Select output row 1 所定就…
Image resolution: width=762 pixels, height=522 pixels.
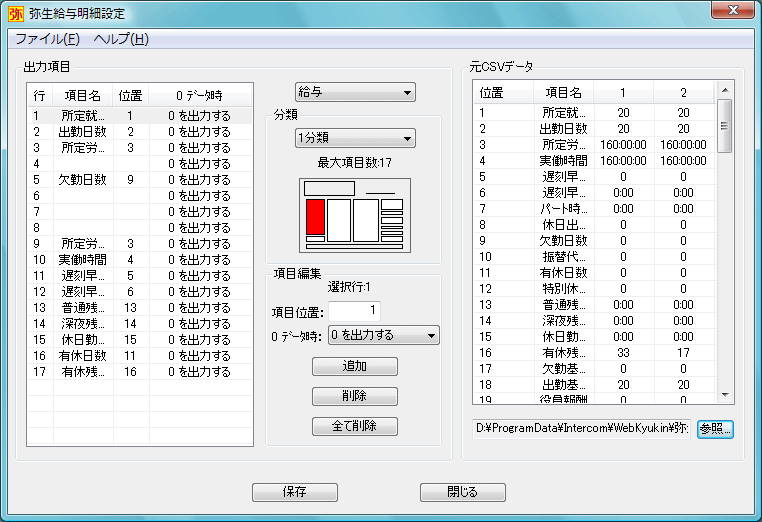[x=140, y=116]
